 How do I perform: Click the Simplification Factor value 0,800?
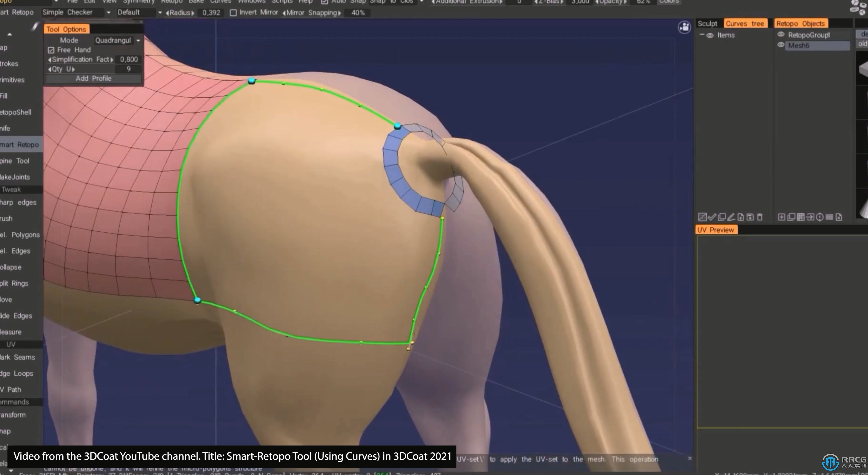tap(129, 60)
